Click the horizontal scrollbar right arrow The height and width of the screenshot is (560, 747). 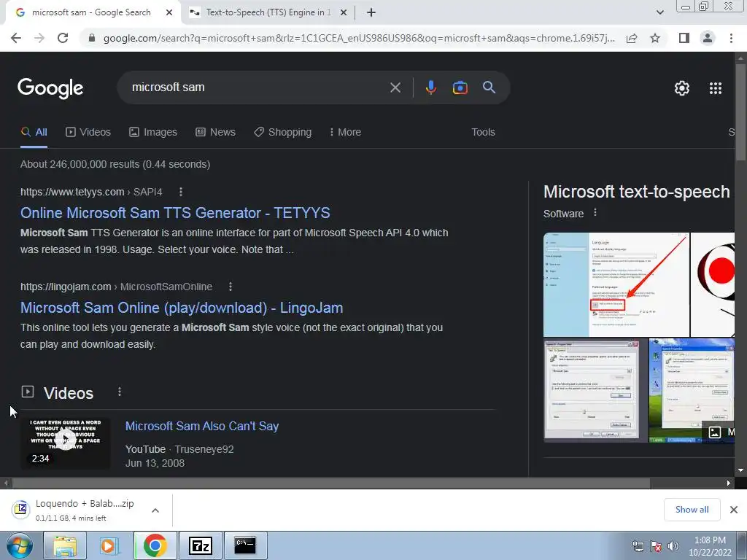pos(729,483)
